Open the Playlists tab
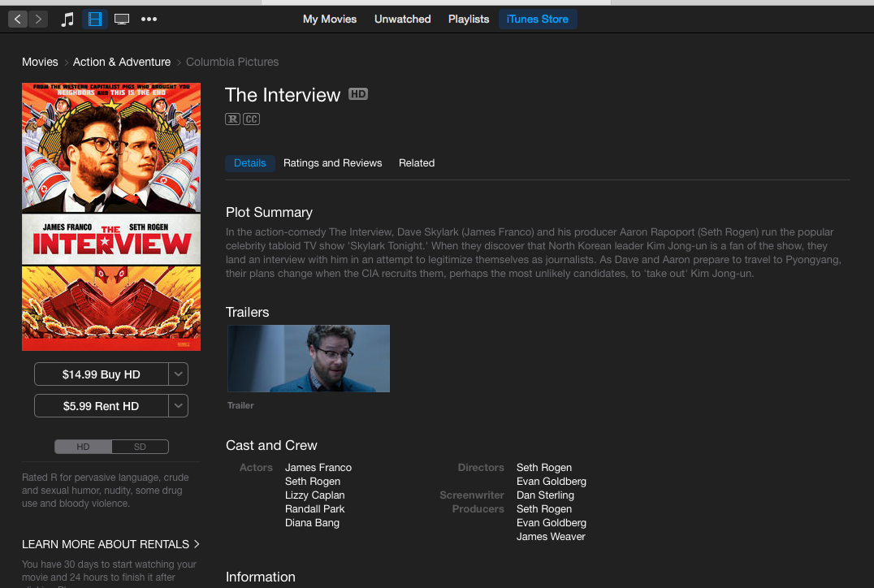Image resolution: width=874 pixels, height=588 pixels. coord(468,19)
